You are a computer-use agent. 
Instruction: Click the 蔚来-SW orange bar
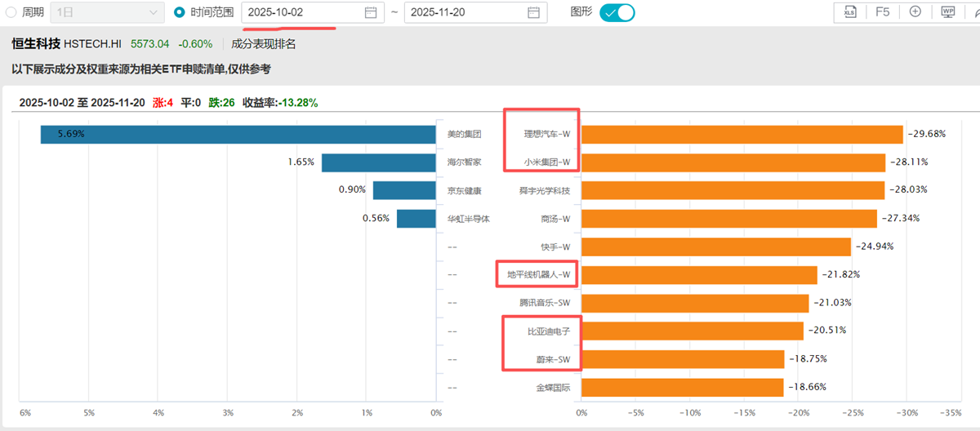[x=683, y=359]
